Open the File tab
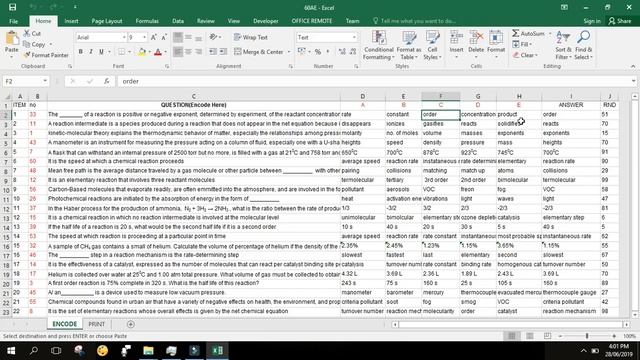The image size is (640, 360). click(x=13, y=21)
